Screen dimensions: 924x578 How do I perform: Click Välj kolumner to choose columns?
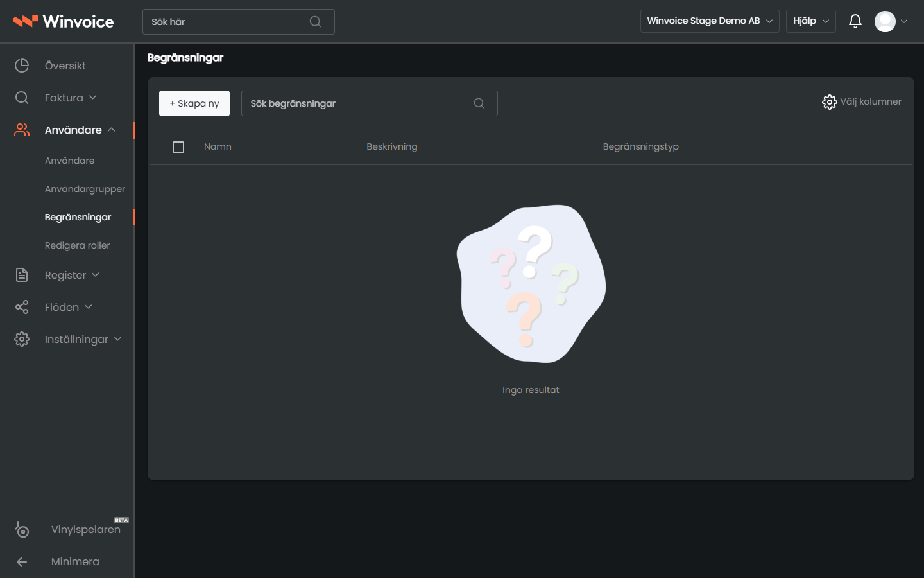coord(862,102)
